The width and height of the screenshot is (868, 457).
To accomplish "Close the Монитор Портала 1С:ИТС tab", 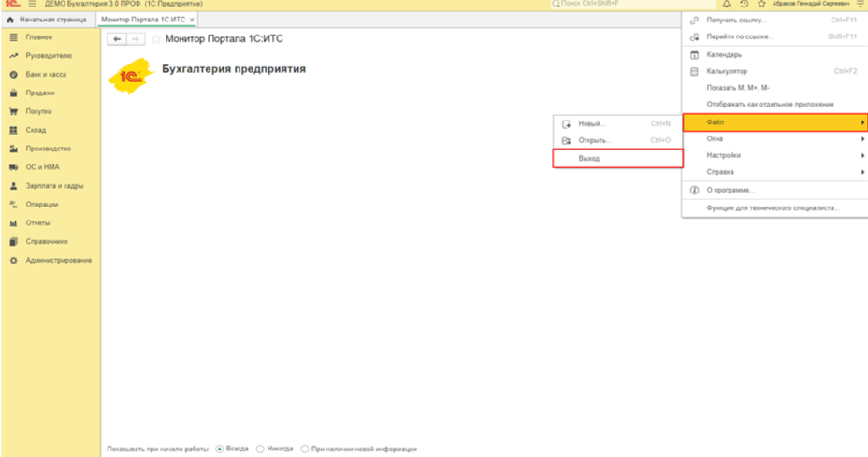I will coord(192,20).
